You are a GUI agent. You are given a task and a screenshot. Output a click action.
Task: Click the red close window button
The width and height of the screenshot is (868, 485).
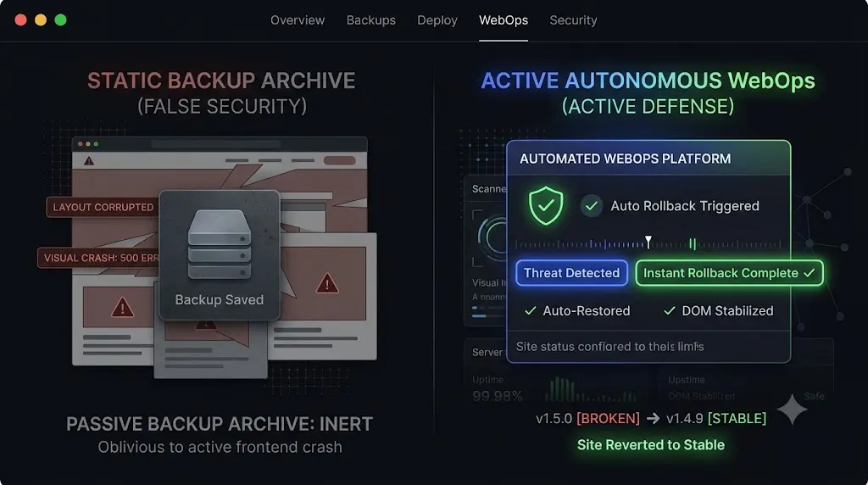coord(20,20)
